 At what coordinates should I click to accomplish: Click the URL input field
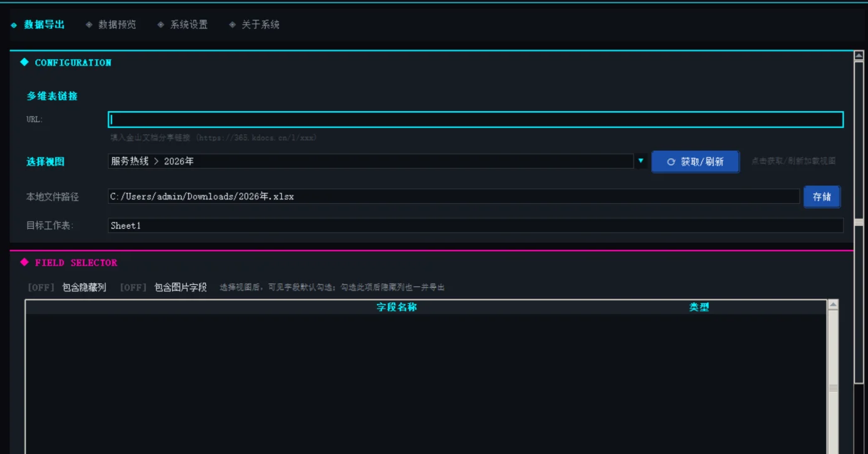tap(476, 119)
